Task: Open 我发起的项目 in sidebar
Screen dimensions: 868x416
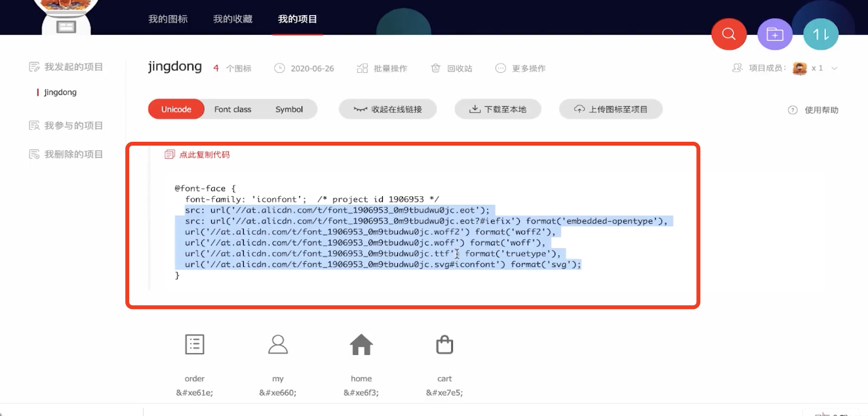Action: pos(74,67)
